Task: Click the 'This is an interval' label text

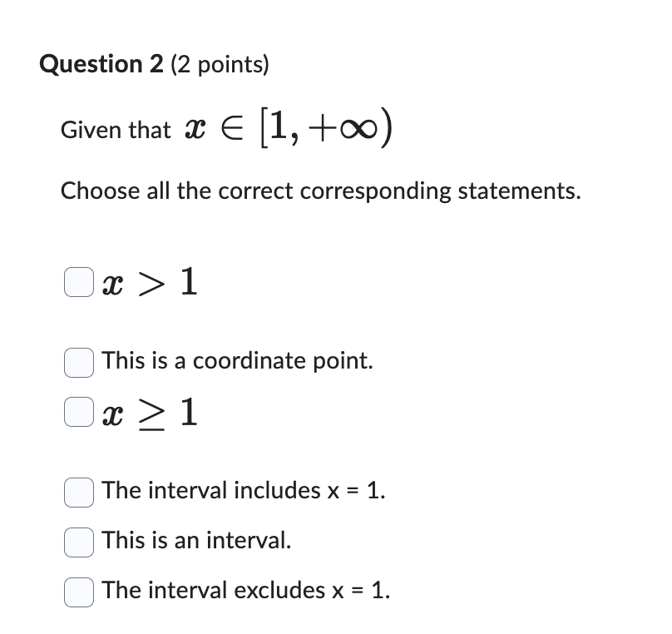Action: (x=196, y=541)
